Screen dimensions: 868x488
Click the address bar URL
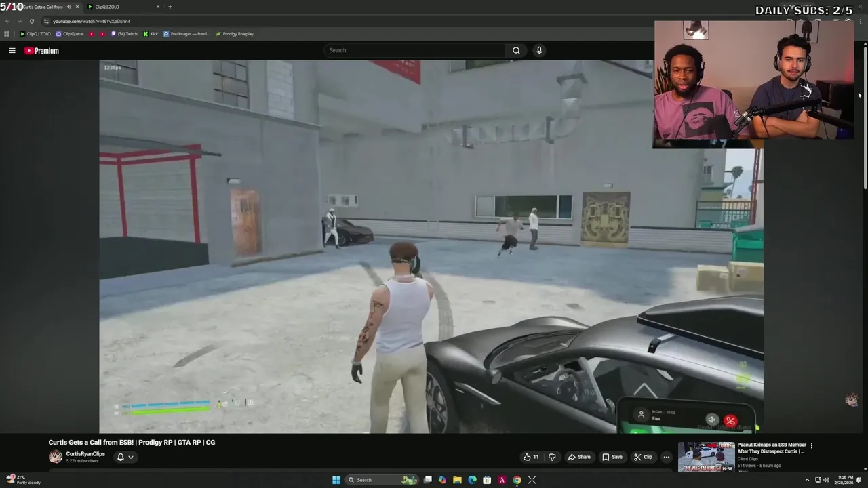(92, 21)
